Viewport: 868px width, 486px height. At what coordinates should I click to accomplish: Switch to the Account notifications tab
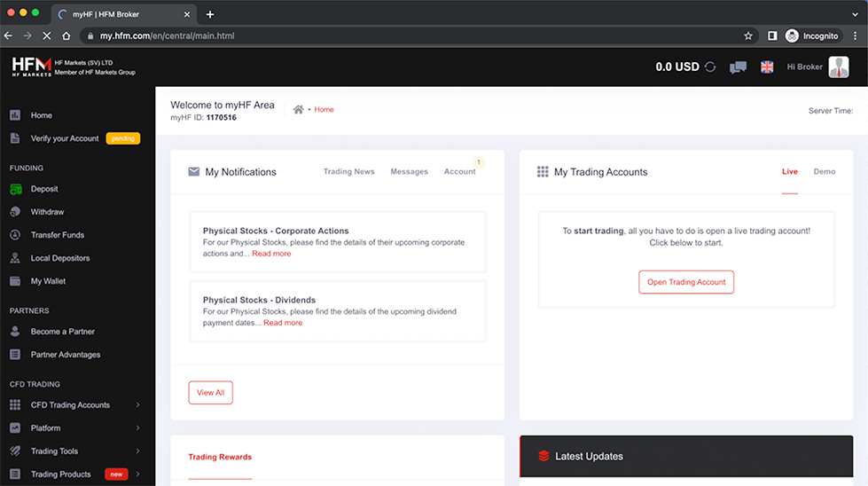[459, 171]
